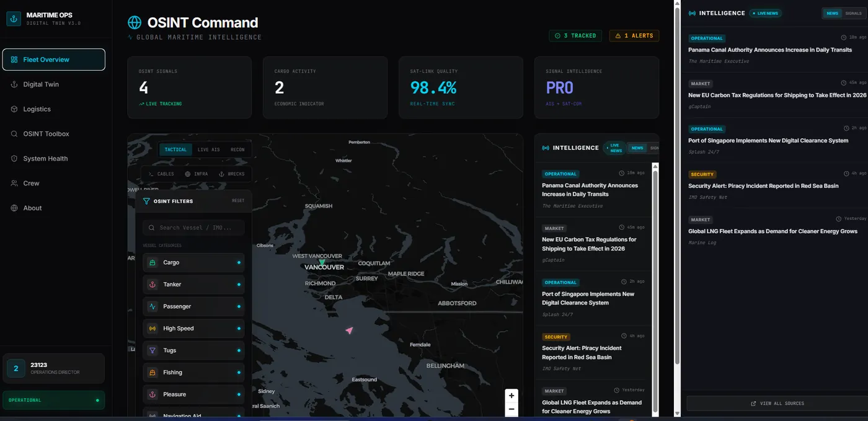Click the BELLINGHAM label on the map
The width and height of the screenshot is (868, 421).
click(x=445, y=366)
